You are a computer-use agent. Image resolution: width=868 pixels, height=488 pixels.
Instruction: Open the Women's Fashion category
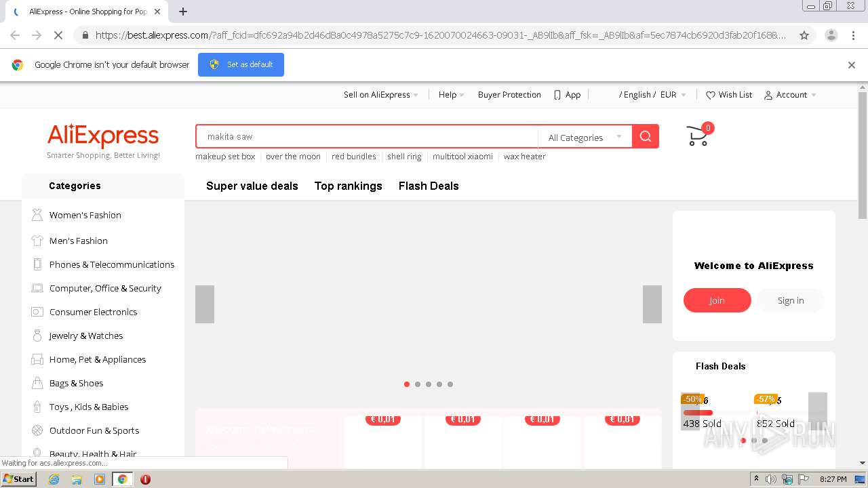85,215
